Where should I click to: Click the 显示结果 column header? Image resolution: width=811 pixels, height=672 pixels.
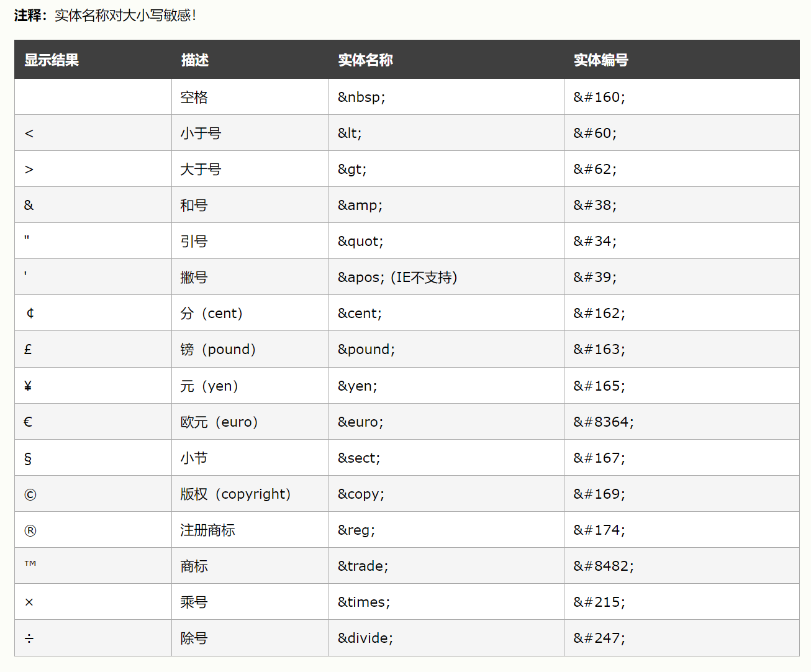(52, 60)
